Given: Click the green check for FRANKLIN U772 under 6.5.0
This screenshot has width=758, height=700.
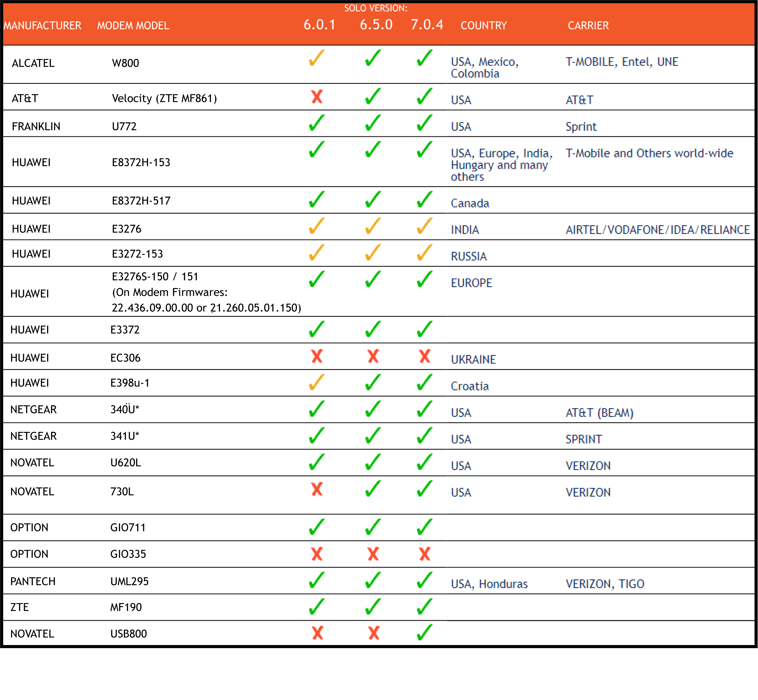Looking at the screenshot, I should [x=373, y=123].
